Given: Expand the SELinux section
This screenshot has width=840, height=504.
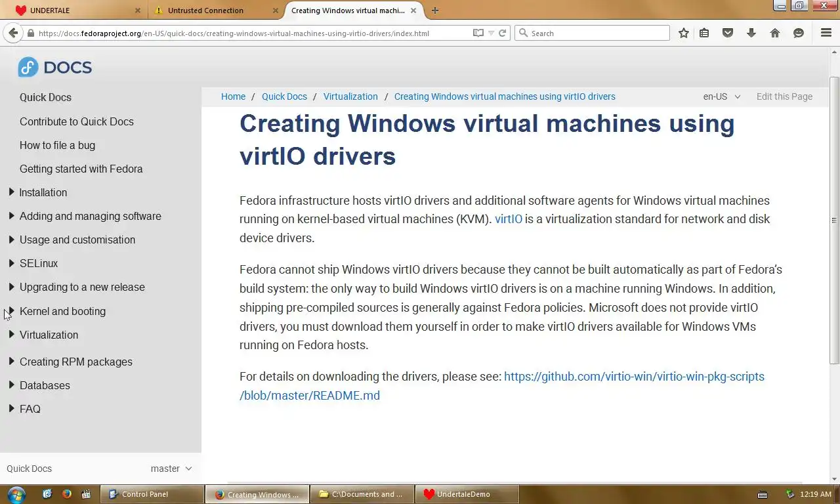Looking at the screenshot, I should pos(11,263).
